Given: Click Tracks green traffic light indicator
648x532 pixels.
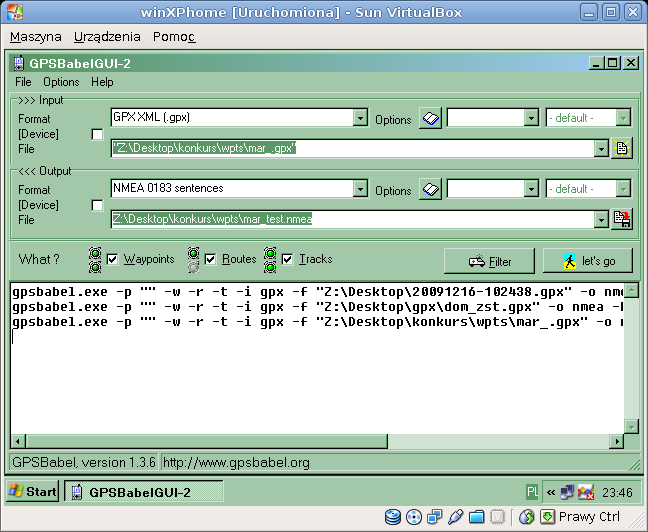Looking at the screenshot, I should pyautogui.click(x=270, y=260).
